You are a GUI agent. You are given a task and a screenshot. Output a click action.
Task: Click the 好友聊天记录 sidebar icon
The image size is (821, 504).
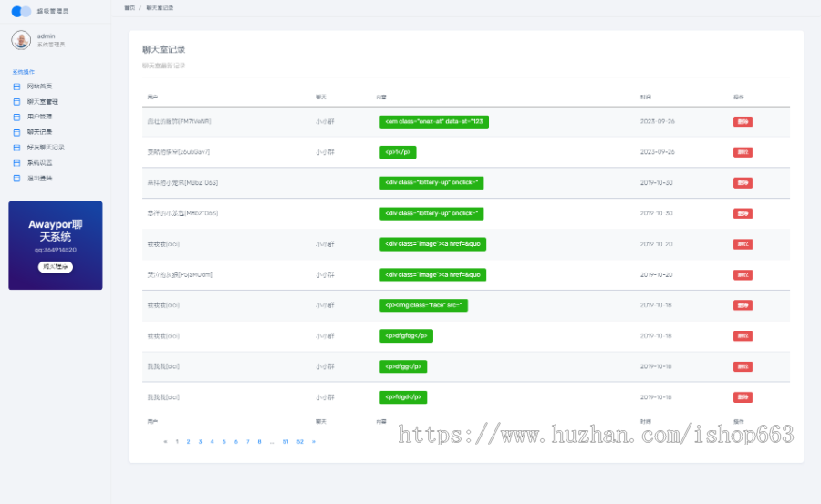tap(16, 148)
